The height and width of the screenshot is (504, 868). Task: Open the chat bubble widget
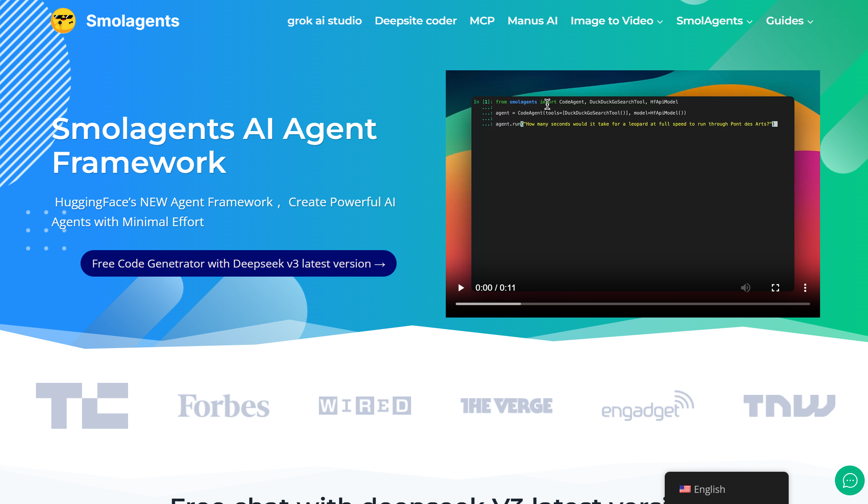[849, 480]
